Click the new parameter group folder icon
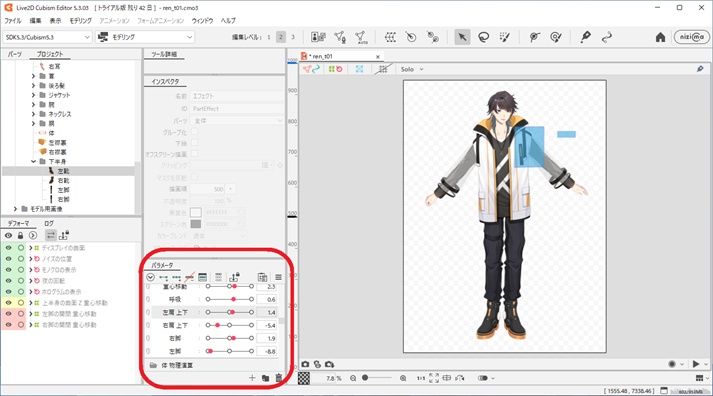This screenshot has width=713, height=396. 266,378
